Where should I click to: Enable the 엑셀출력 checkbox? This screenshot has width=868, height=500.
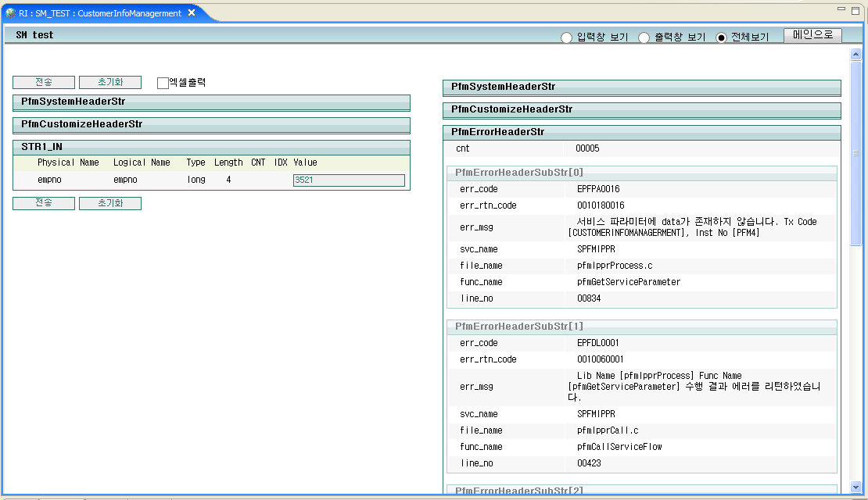[162, 80]
